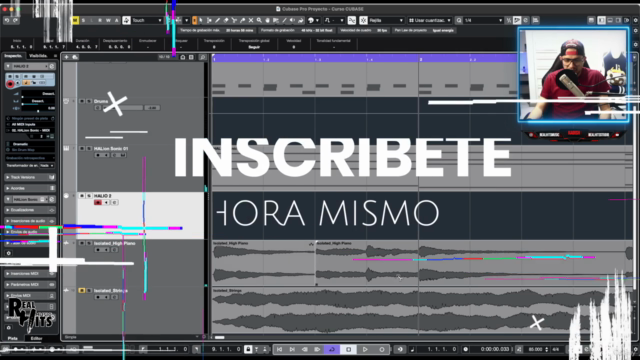Expand the Acordes inspector section

click(29, 188)
